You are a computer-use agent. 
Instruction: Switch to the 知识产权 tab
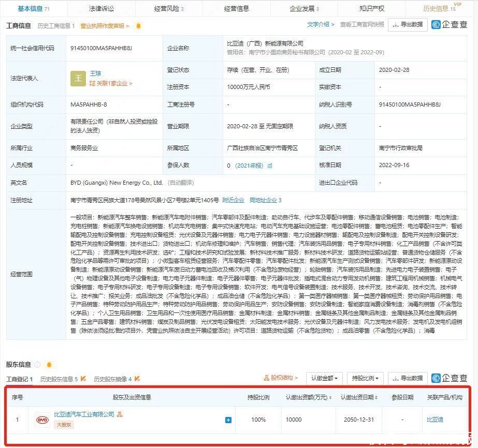[372, 8]
